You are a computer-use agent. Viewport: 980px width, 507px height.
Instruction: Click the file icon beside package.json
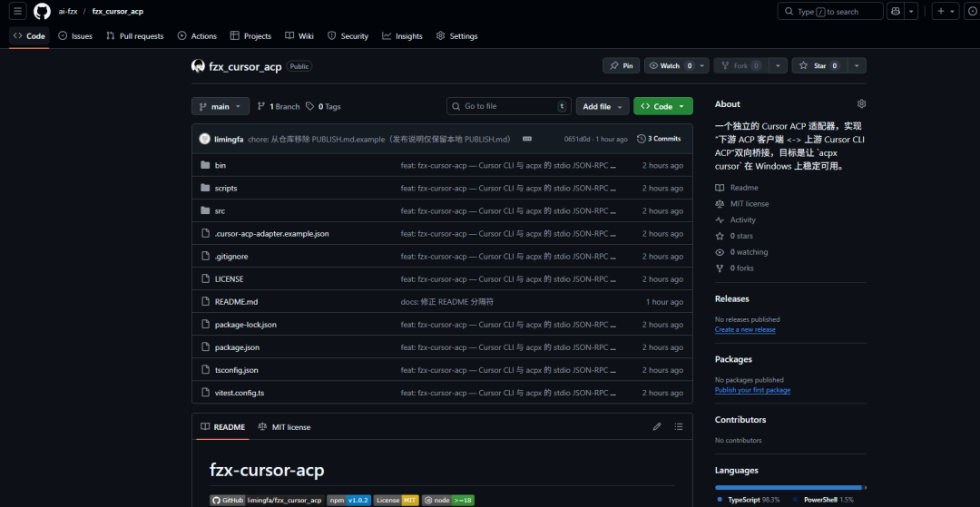coord(205,347)
